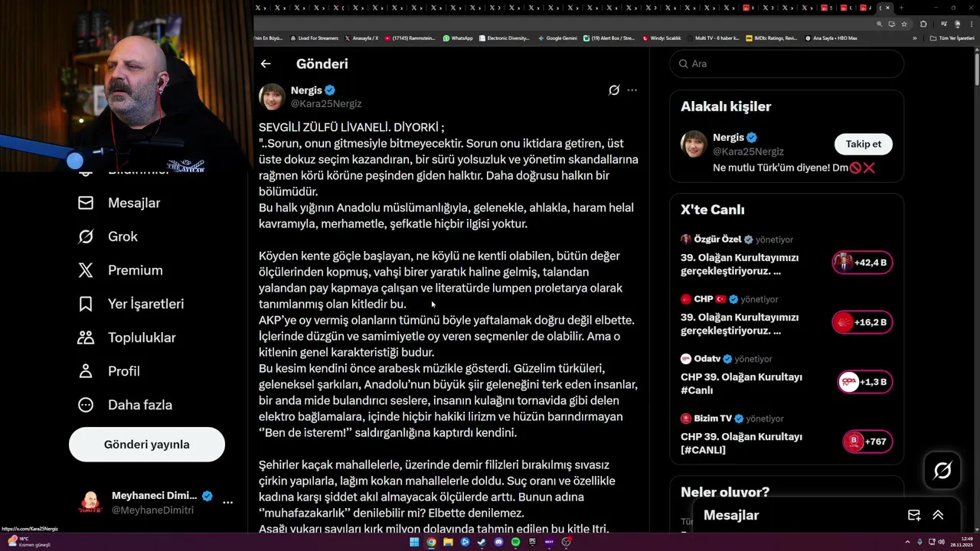Compose new message icon in Mesajlar drawer
This screenshot has height=551, width=980.
[914, 515]
